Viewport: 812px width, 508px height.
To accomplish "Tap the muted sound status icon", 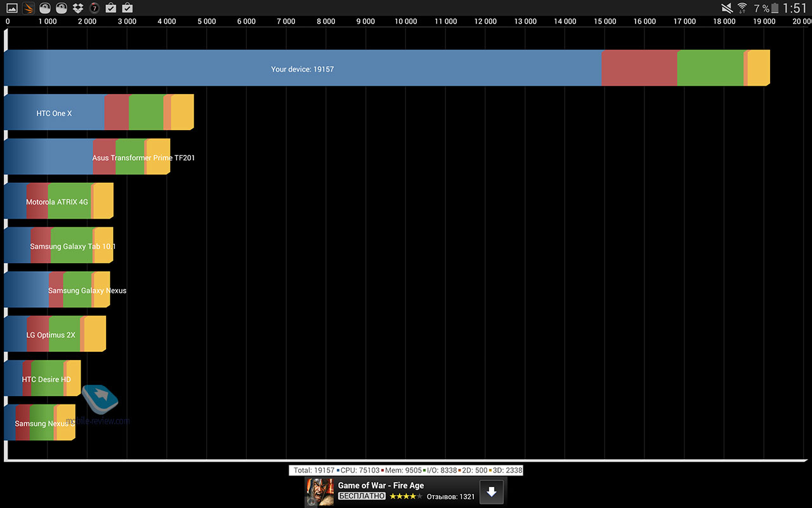I will pyautogui.click(x=727, y=8).
